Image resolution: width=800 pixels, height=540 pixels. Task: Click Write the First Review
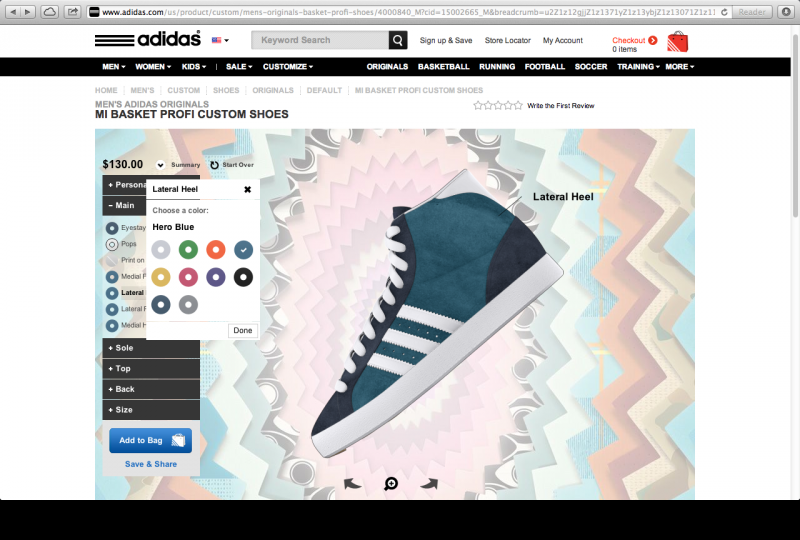(x=561, y=106)
